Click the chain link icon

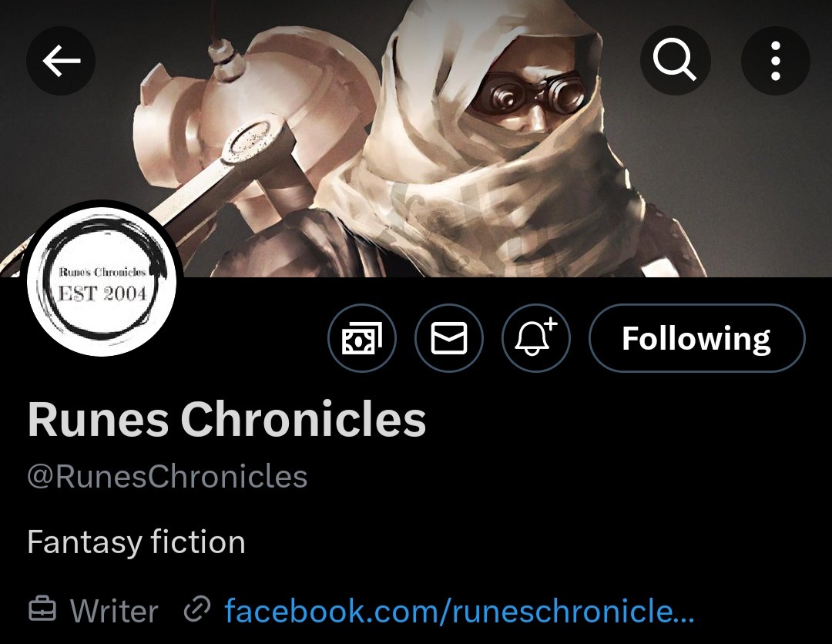coord(197,609)
